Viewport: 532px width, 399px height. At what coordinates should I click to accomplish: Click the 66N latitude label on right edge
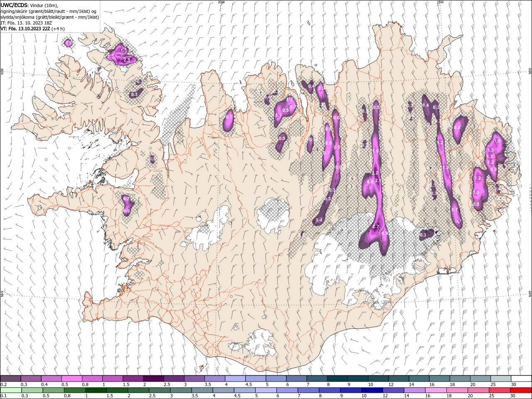click(530, 72)
